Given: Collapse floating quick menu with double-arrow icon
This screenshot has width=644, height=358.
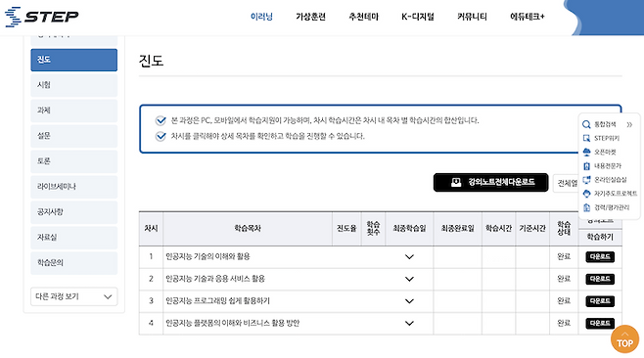Looking at the screenshot, I should 629,124.
